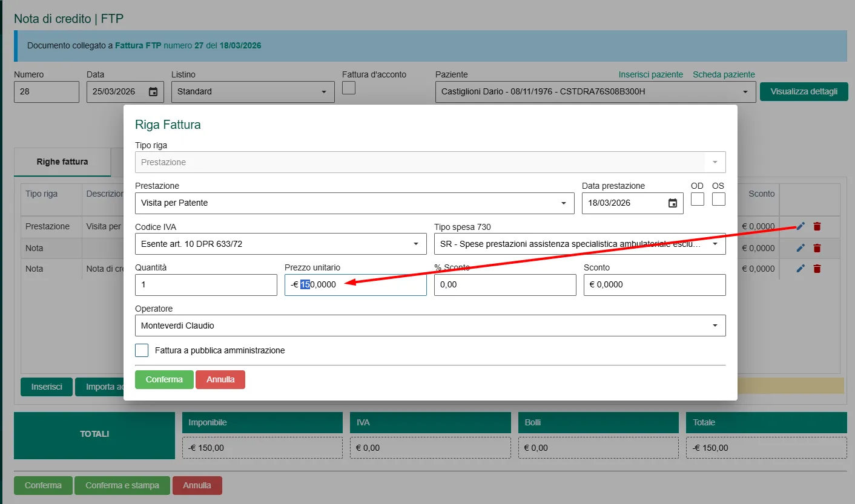
Task: Open the Paziente dropdown Castiglioni Dario
Action: 595,92
